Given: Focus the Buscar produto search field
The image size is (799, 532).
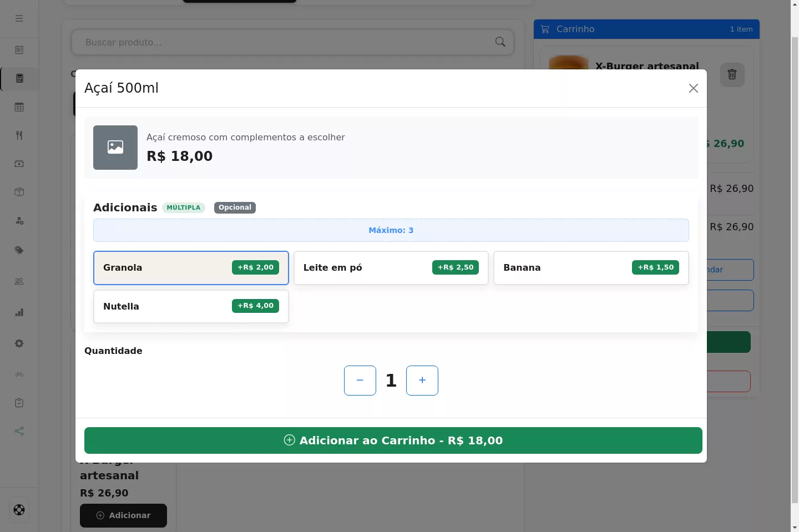Looking at the screenshot, I should tap(292, 42).
